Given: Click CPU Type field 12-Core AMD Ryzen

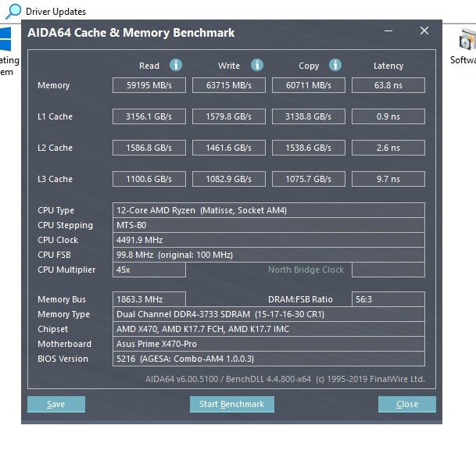Looking at the screenshot, I should click(269, 210).
